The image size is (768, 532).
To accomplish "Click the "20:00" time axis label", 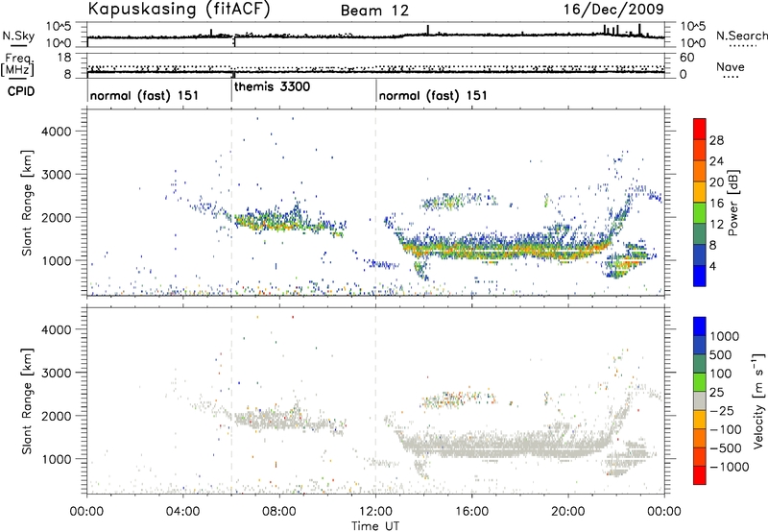I will click(x=568, y=512).
